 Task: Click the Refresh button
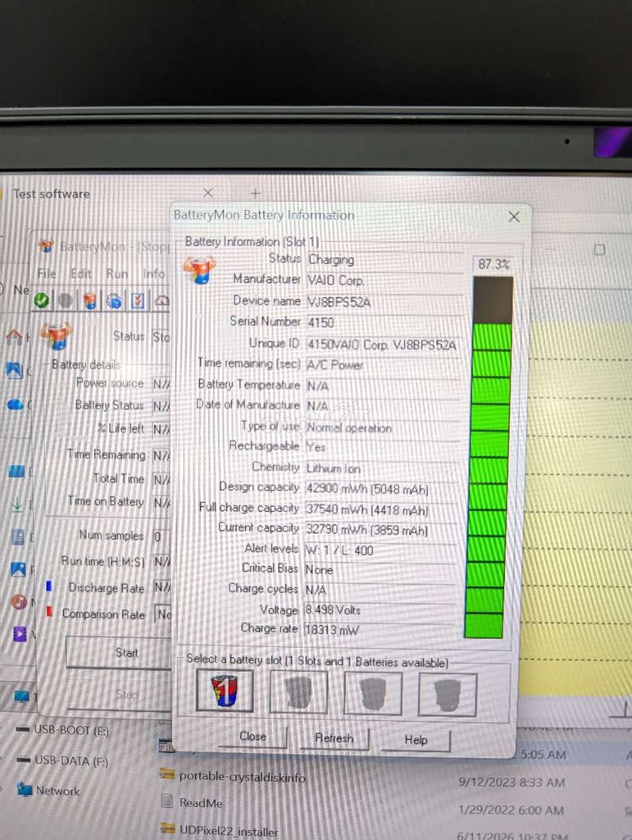[x=334, y=738]
